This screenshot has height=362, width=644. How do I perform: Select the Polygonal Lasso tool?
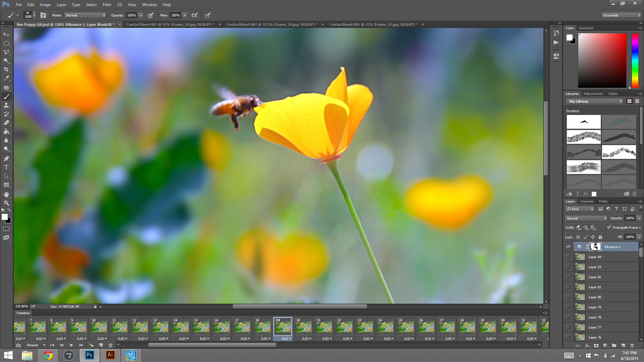pyautogui.click(x=6, y=52)
